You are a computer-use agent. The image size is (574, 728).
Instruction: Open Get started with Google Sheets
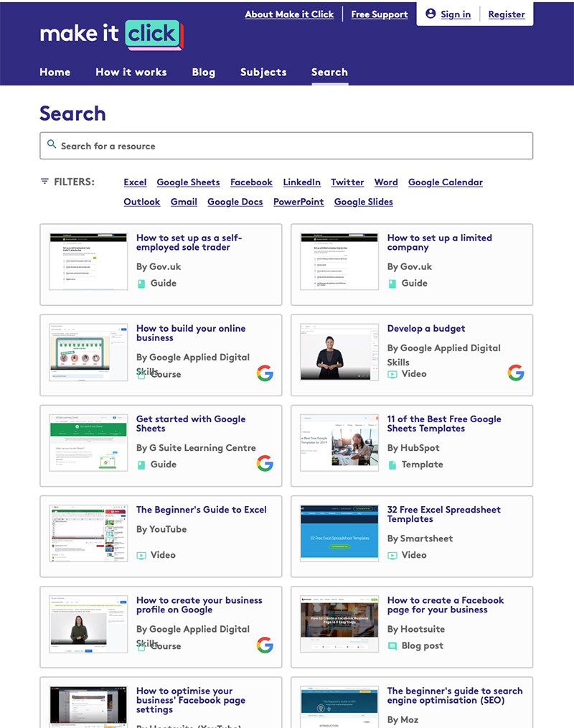point(191,424)
